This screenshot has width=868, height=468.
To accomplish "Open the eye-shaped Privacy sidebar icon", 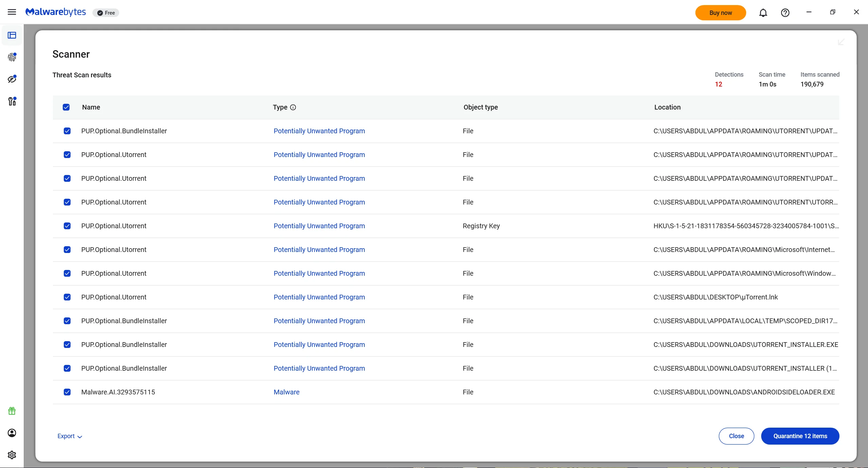I will click(12, 79).
